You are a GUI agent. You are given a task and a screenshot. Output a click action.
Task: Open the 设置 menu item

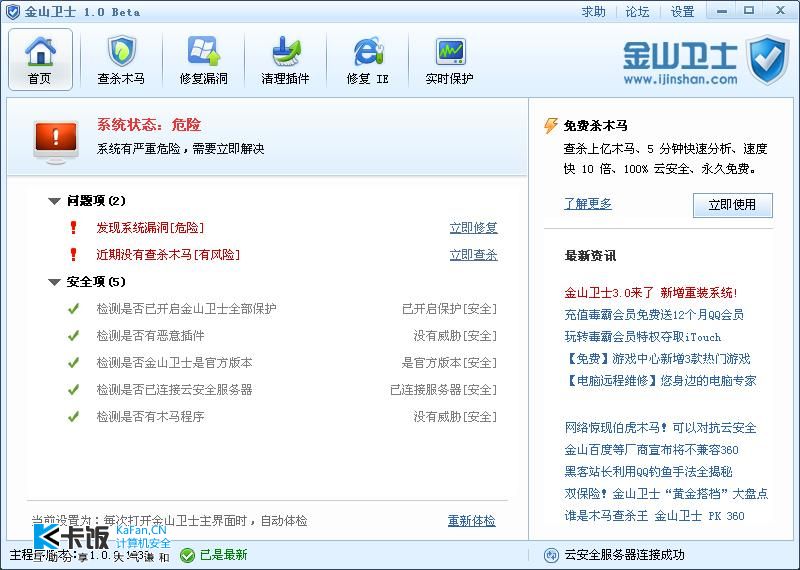682,11
